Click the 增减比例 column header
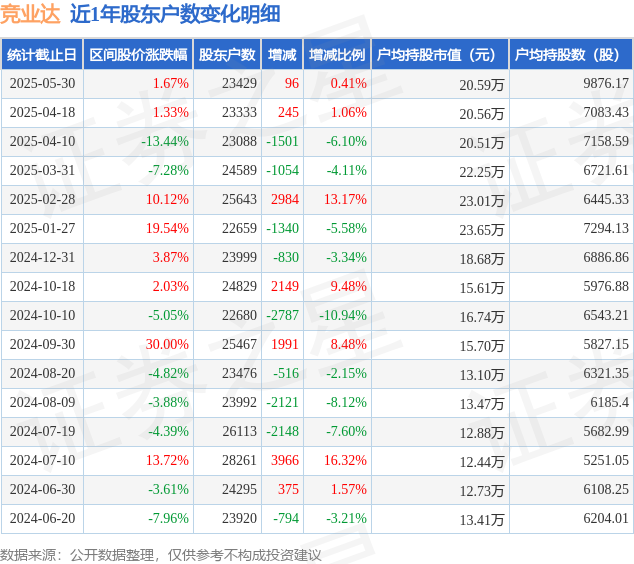Viewport: 634px width, 564px height. [x=337, y=55]
